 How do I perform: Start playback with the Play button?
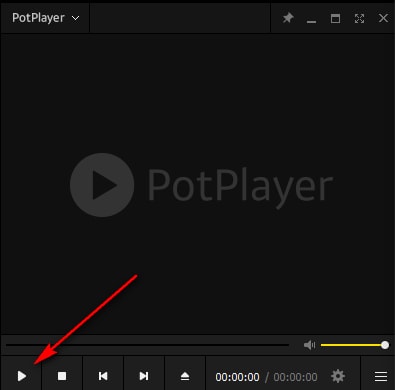tap(22, 376)
